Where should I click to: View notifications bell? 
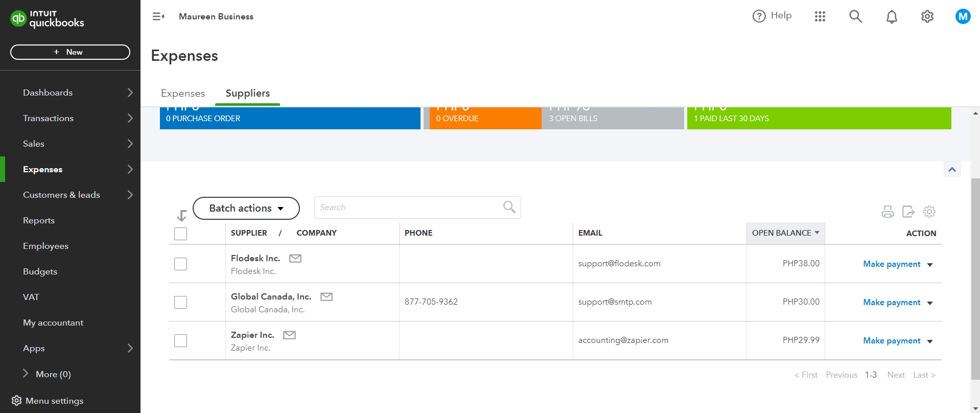point(892,17)
